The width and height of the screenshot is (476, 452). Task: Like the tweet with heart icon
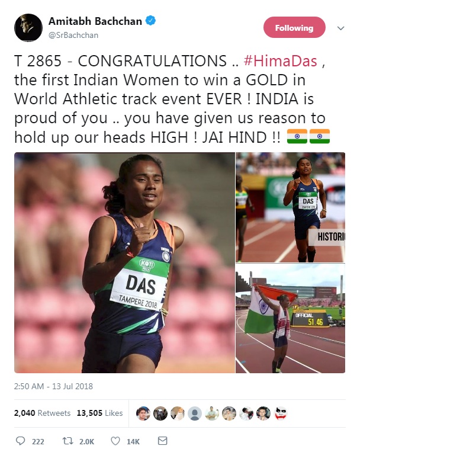tap(115, 441)
